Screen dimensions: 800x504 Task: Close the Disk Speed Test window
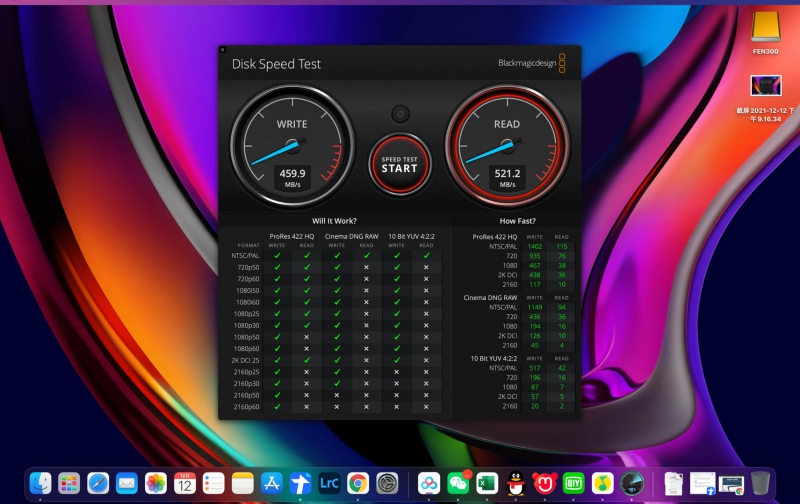point(222,49)
